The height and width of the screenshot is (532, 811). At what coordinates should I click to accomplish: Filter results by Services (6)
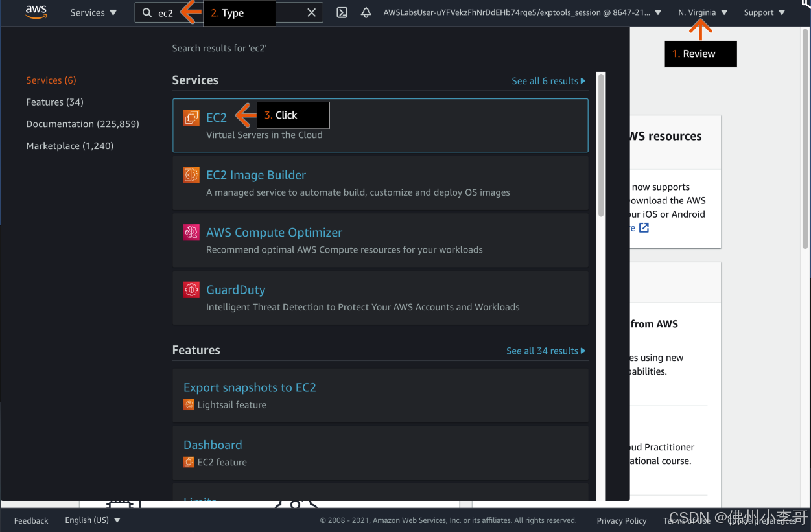pyautogui.click(x=51, y=80)
